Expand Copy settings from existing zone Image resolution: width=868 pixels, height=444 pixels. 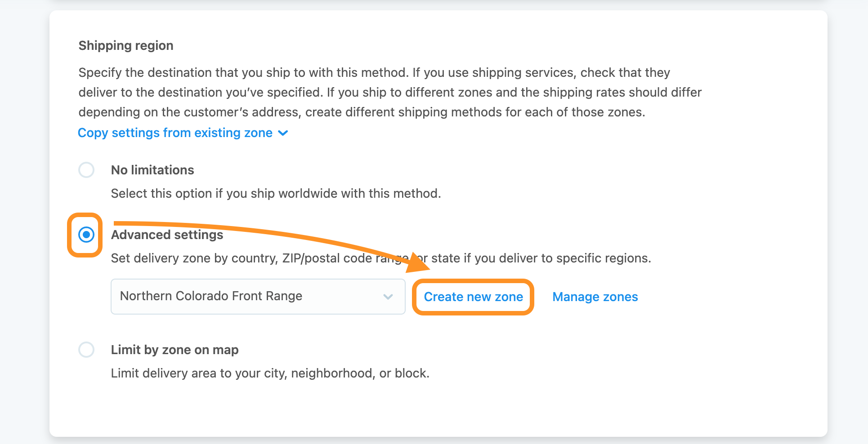[183, 133]
